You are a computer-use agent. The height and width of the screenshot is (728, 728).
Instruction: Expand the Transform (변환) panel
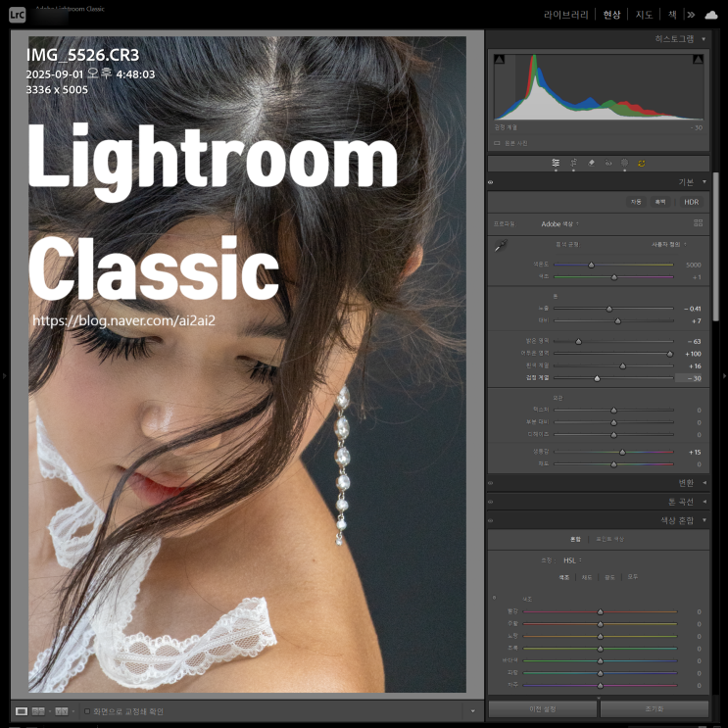pos(704,483)
